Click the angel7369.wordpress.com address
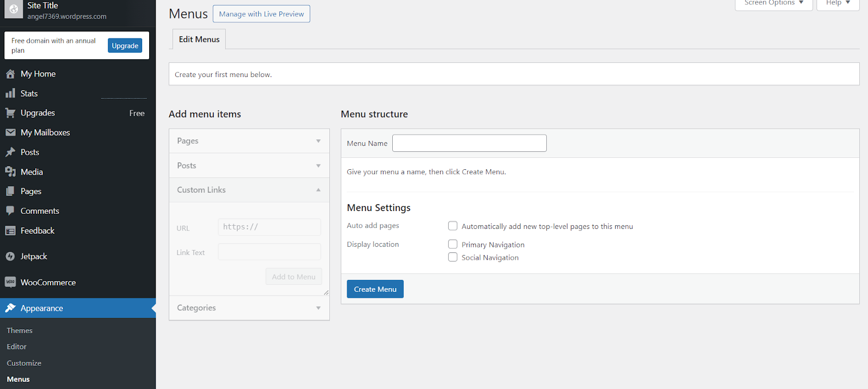 click(x=67, y=16)
